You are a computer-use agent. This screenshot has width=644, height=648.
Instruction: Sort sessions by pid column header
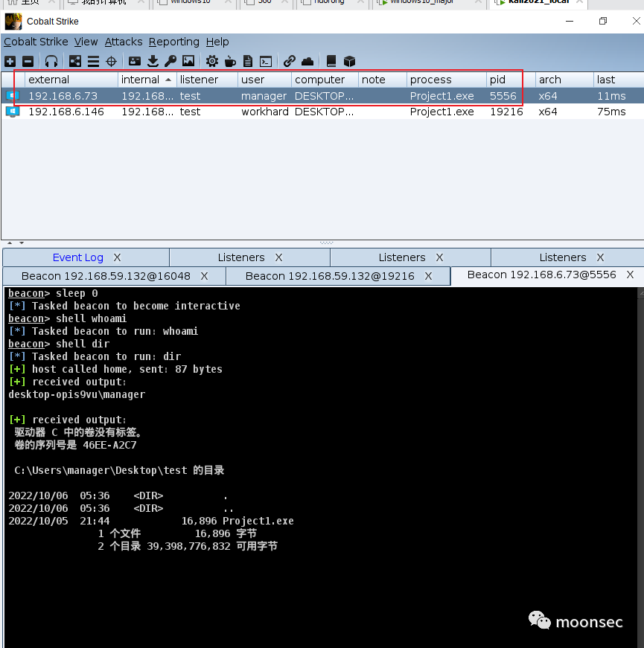[x=511, y=80]
